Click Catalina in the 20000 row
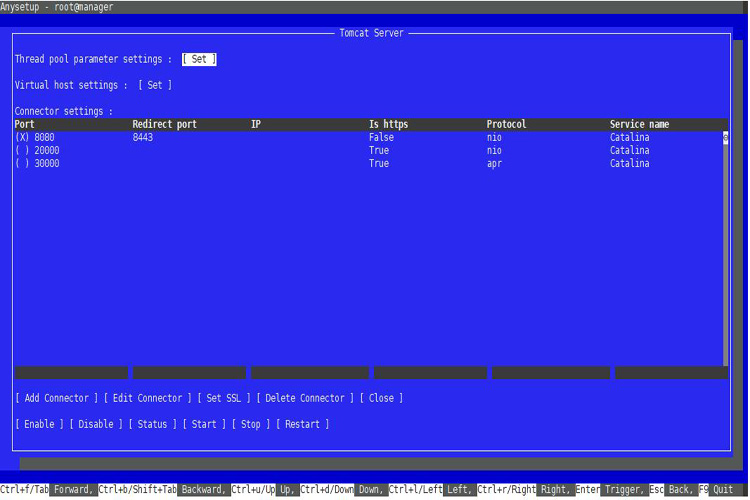This screenshot has width=750, height=500. tap(629, 150)
